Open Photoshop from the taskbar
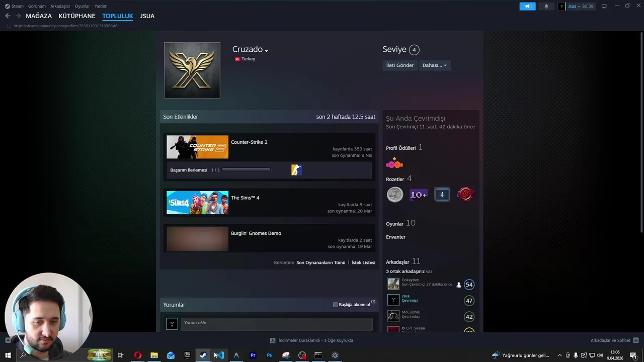The height and width of the screenshot is (362, 644). pos(269,355)
